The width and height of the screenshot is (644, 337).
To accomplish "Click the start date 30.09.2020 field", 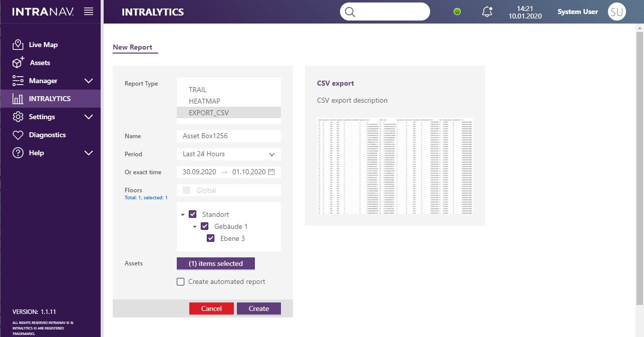I will pyautogui.click(x=199, y=172).
